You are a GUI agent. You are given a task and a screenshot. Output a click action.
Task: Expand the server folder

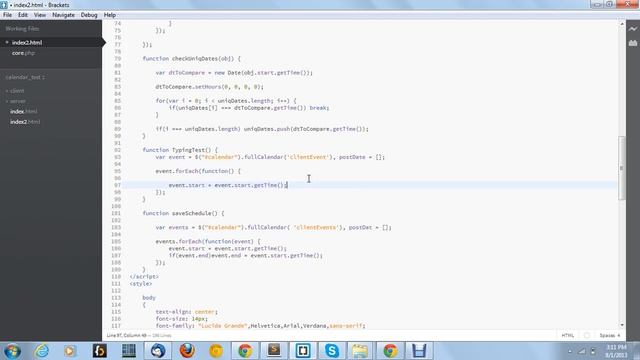18,101
